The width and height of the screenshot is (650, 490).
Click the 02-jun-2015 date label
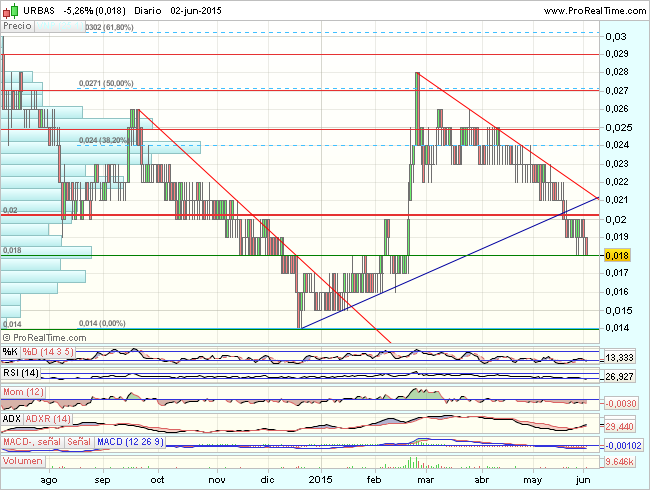pos(199,8)
